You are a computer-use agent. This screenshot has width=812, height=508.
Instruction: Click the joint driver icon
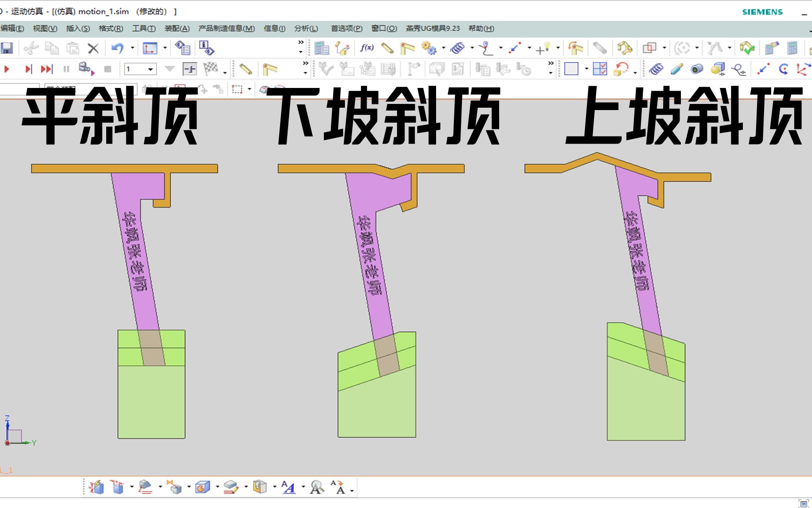coord(575,48)
